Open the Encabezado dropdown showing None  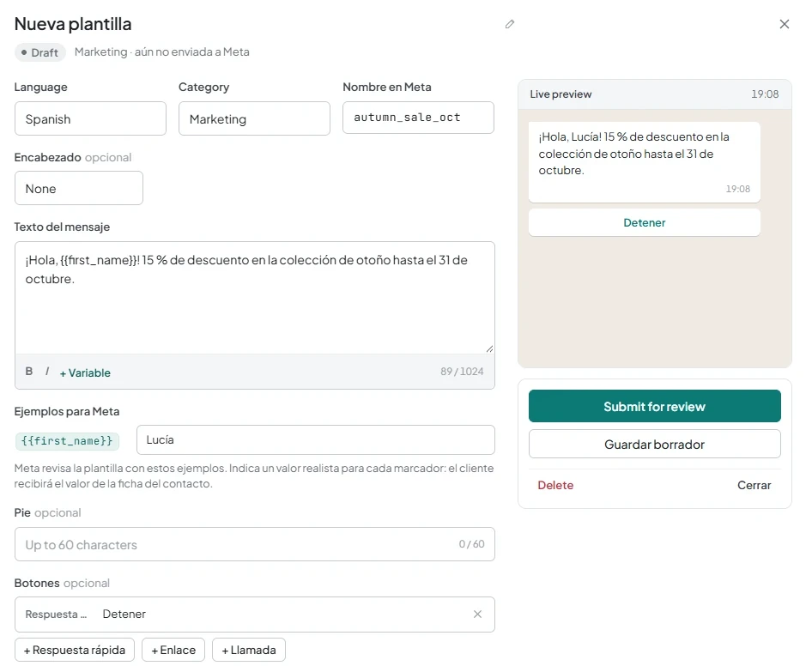pyautogui.click(x=79, y=188)
